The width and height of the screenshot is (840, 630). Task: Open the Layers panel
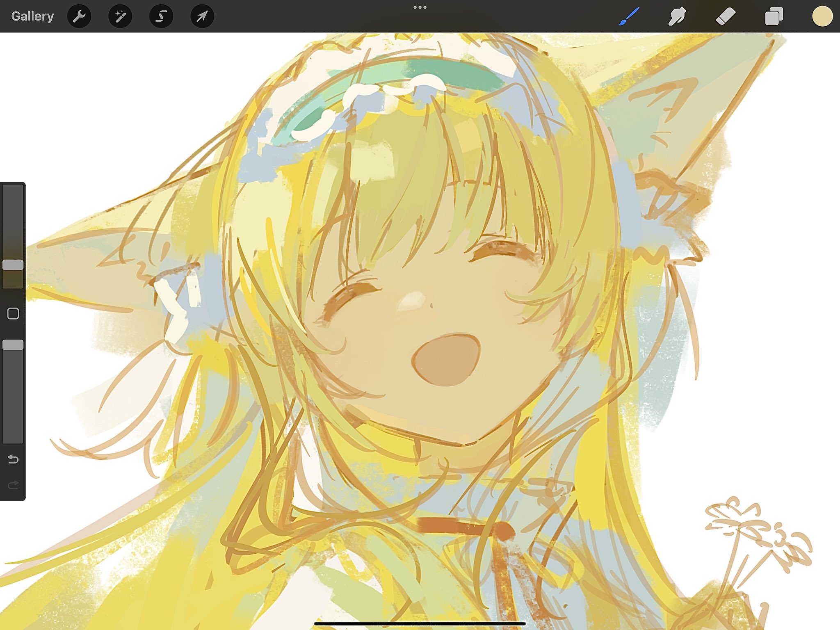point(774,16)
